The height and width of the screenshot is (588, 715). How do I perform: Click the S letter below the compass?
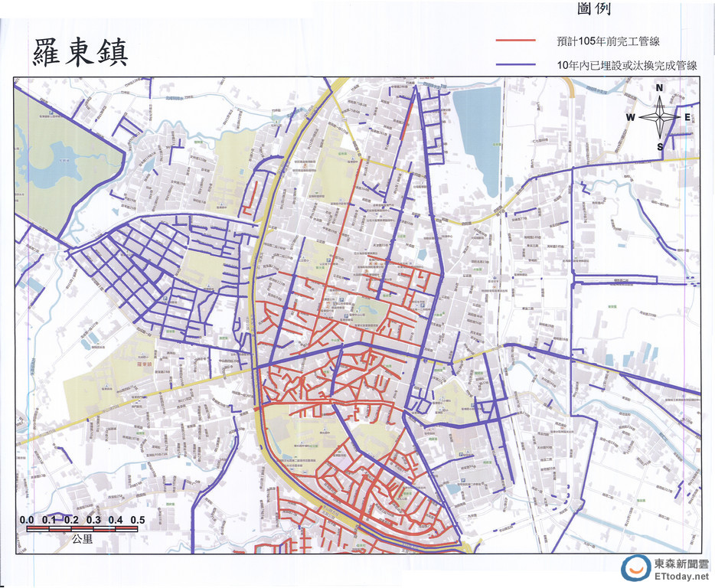660,146
